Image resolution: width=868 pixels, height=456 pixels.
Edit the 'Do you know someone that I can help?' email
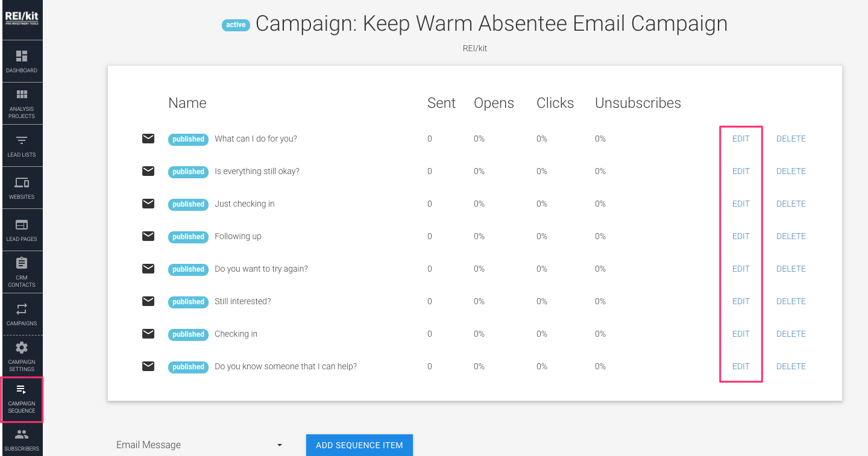click(740, 366)
